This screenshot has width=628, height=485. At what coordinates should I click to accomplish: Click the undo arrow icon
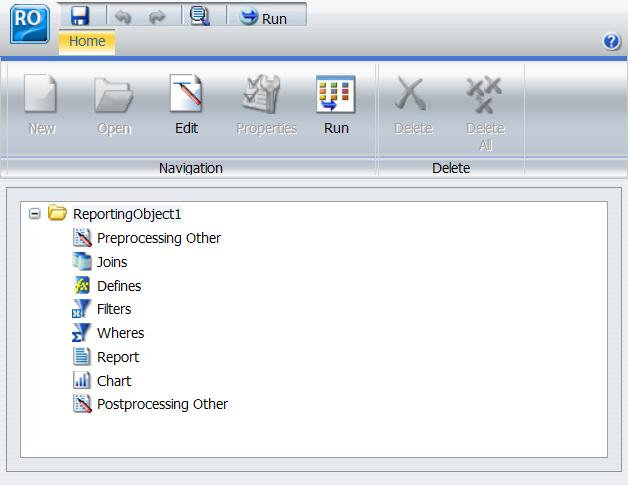click(123, 17)
